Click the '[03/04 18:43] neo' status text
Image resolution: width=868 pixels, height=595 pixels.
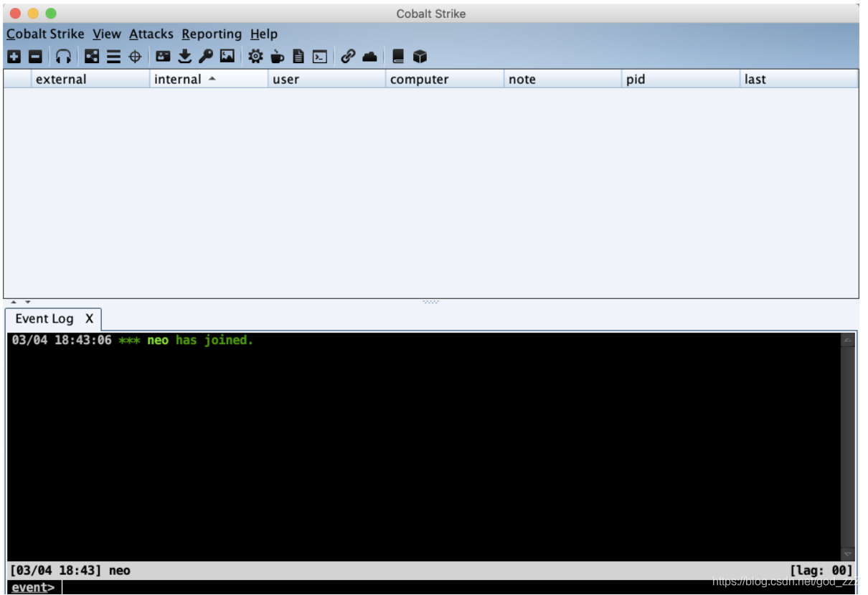(x=70, y=571)
